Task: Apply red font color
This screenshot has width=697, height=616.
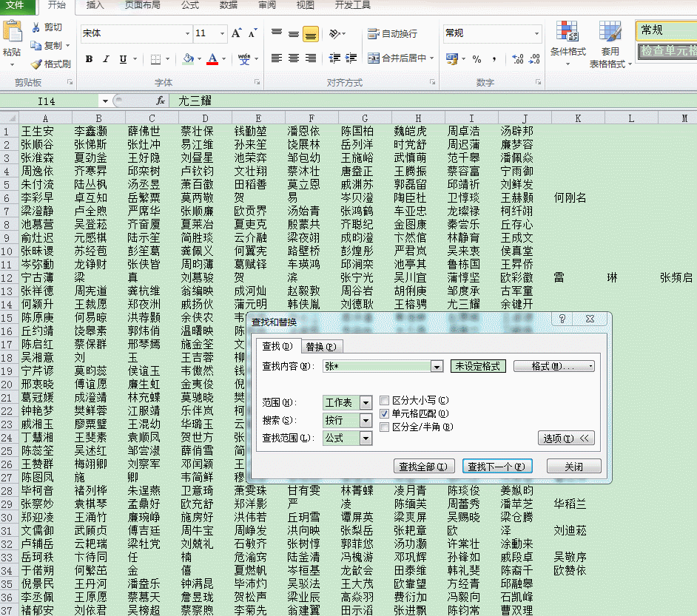Action: pyautogui.click(x=212, y=58)
